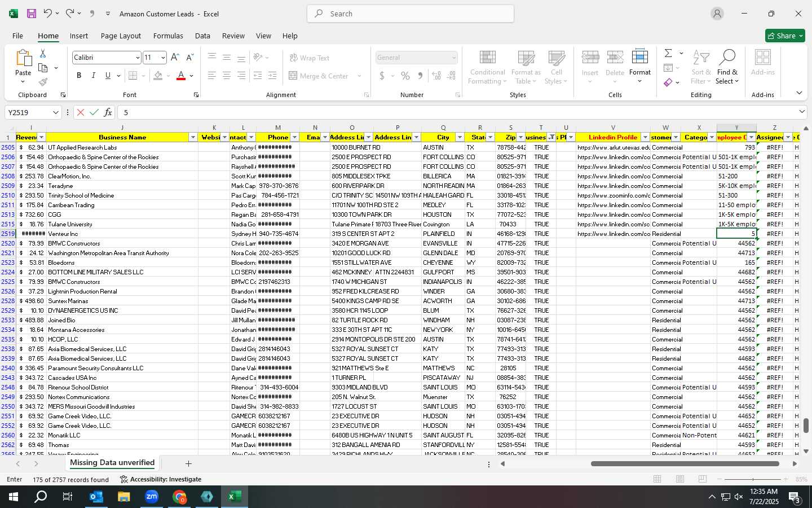Image resolution: width=812 pixels, height=508 pixels.
Task: Click the Redo arrow icon
Action: 69,14
